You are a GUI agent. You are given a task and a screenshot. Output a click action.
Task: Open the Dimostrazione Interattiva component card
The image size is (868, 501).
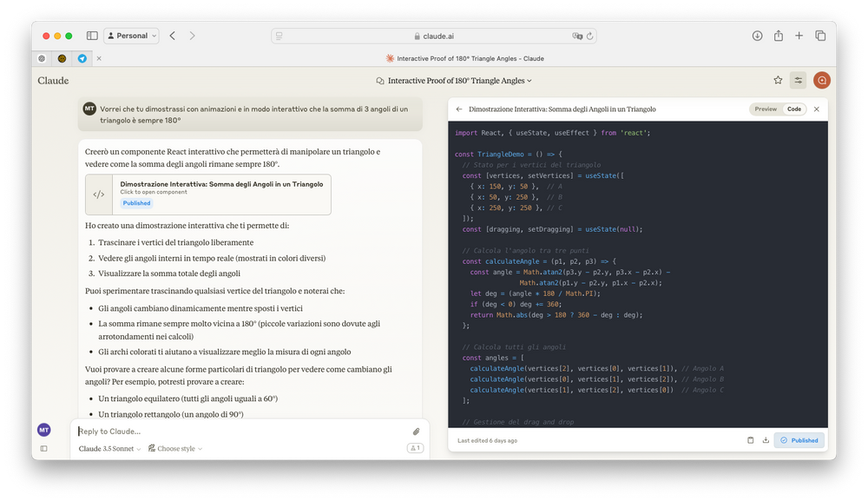(x=208, y=194)
